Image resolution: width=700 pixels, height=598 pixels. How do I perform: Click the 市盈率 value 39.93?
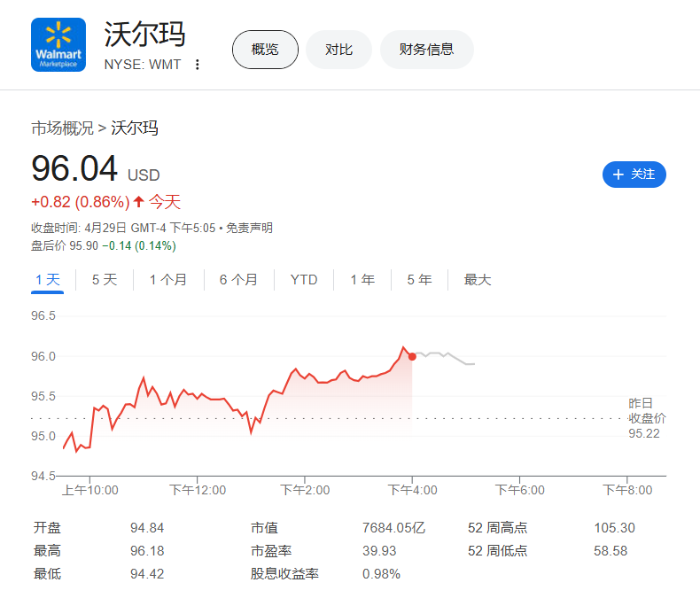pyautogui.click(x=379, y=551)
